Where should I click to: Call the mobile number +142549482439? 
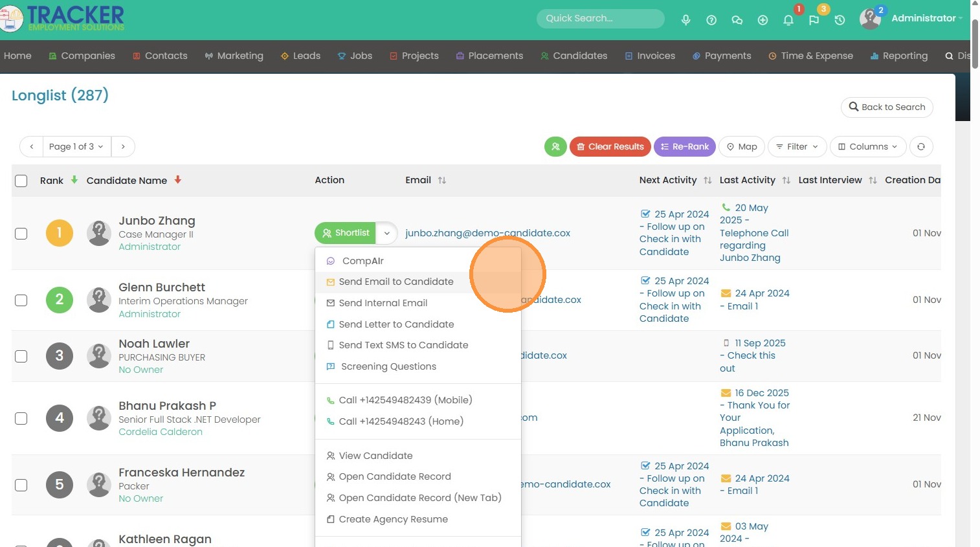[418, 400]
